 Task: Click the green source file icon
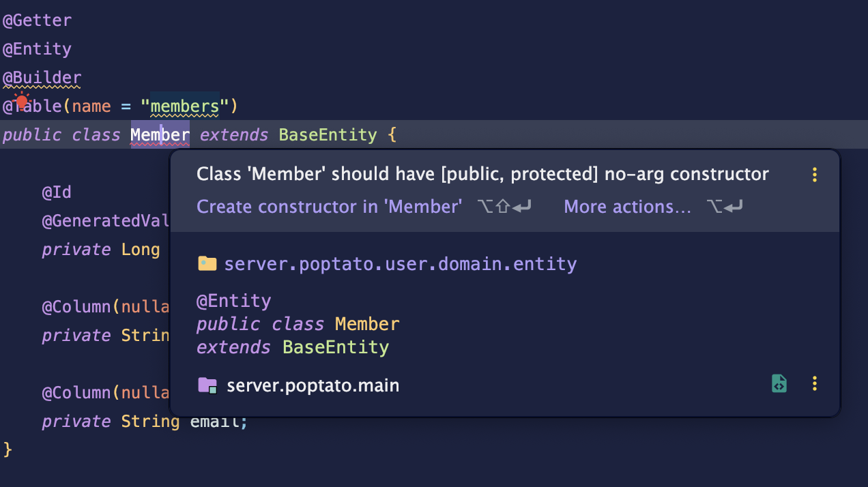[779, 383]
